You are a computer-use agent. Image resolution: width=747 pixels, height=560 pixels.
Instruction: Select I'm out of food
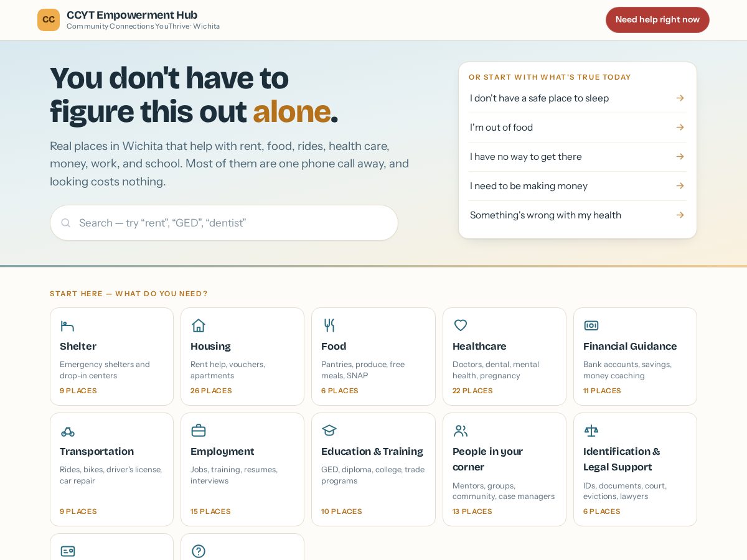click(x=577, y=128)
